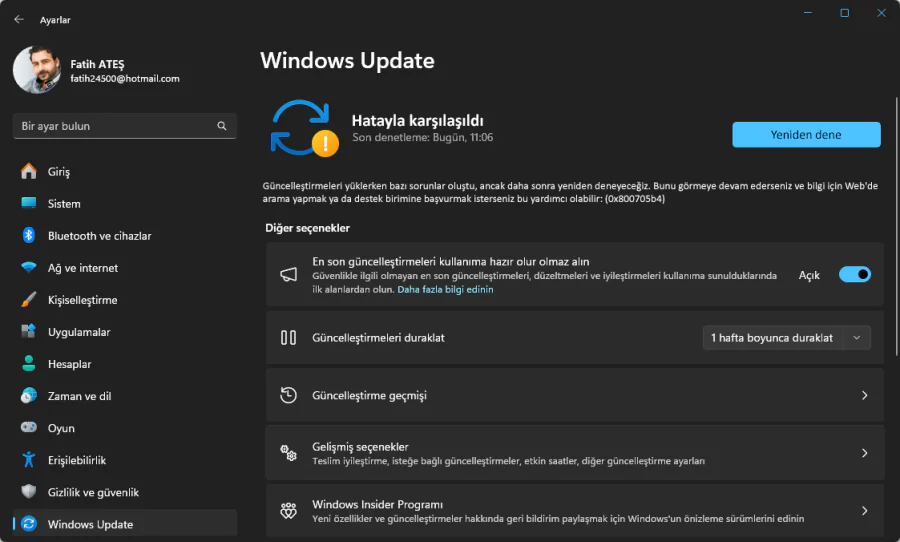Click the Uygulamalar apps icon

point(29,331)
